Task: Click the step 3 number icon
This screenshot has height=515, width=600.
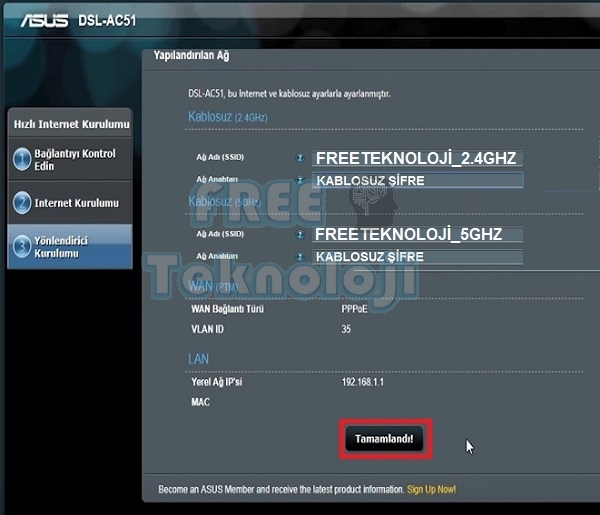Action: pos(21,246)
